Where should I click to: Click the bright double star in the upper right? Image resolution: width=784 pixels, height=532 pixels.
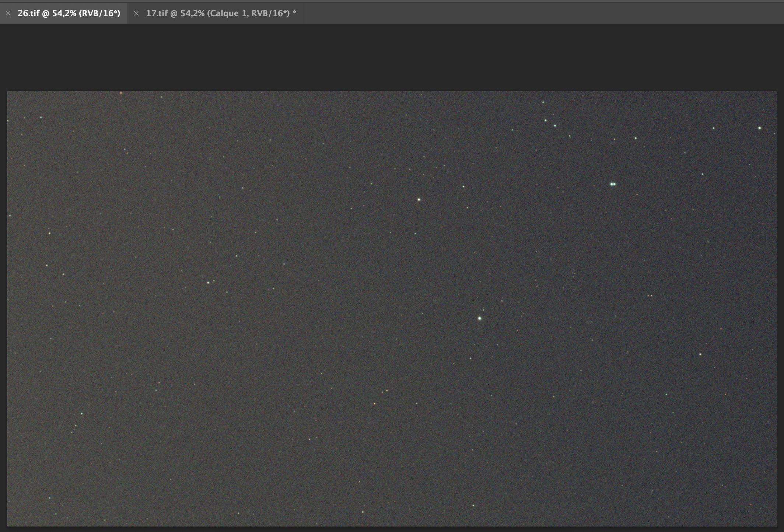pos(613,184)
